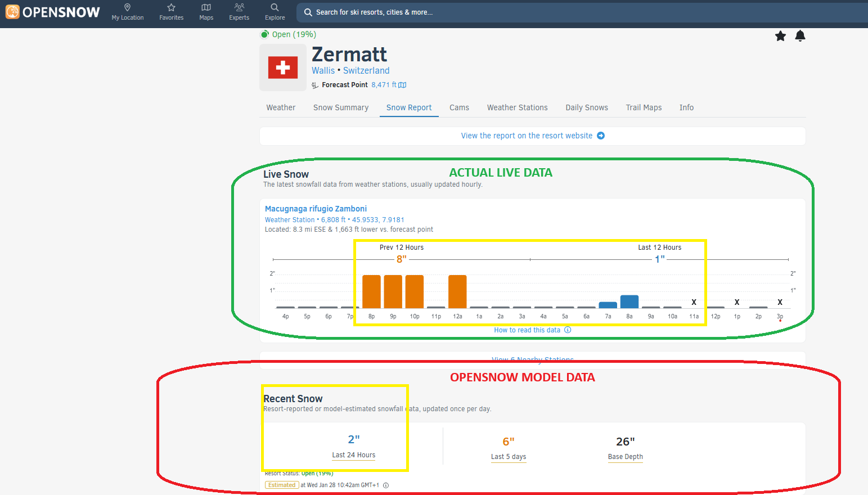
Task: Switch to the Weather tab
Action: pyautogui.click(x=281, y=107)
